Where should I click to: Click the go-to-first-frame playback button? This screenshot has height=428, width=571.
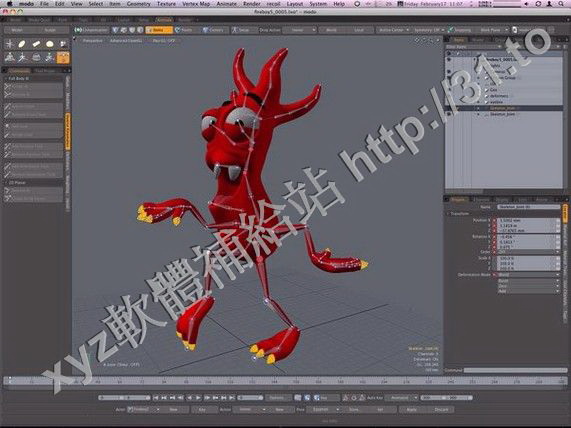[x=155, y=398]
